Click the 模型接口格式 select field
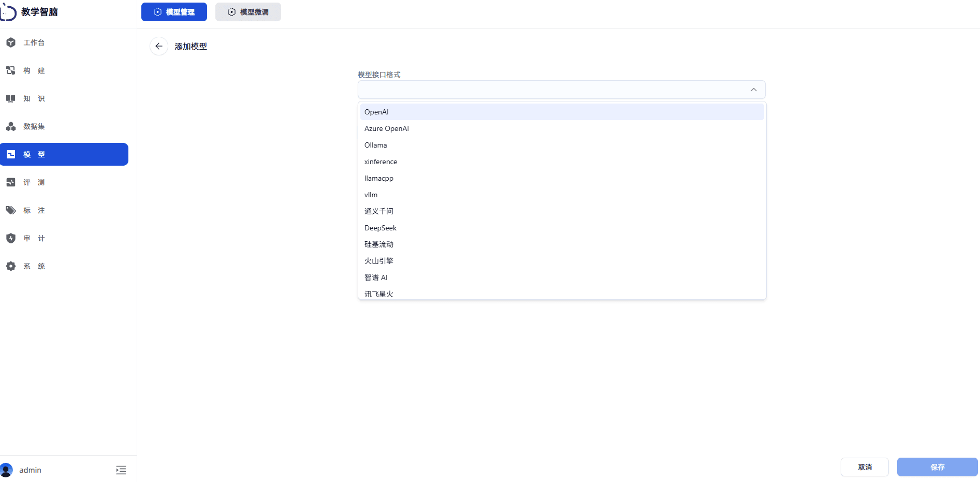Viewport: 980px width, 482px height. 562,90
